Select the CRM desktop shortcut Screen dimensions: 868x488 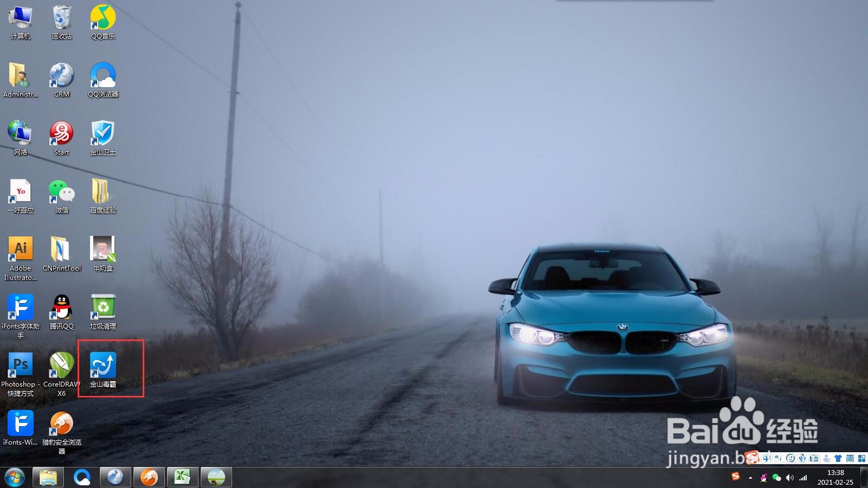tap(62, 80)
